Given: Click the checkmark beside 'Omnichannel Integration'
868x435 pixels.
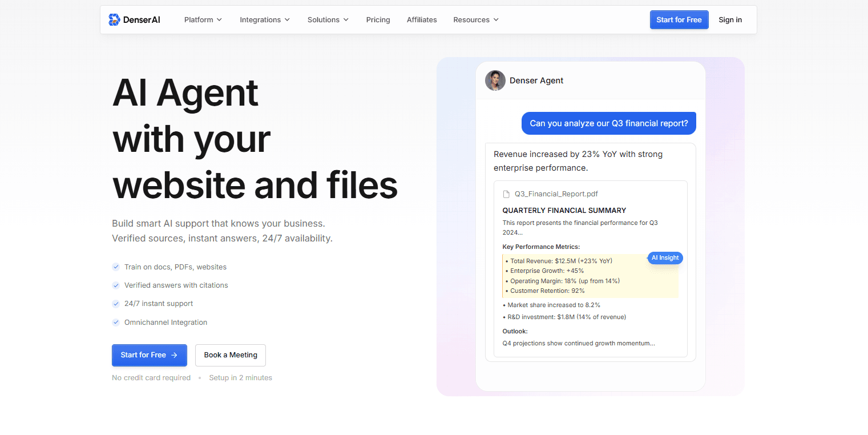Looking at the screenshot, I should point(116,322).
